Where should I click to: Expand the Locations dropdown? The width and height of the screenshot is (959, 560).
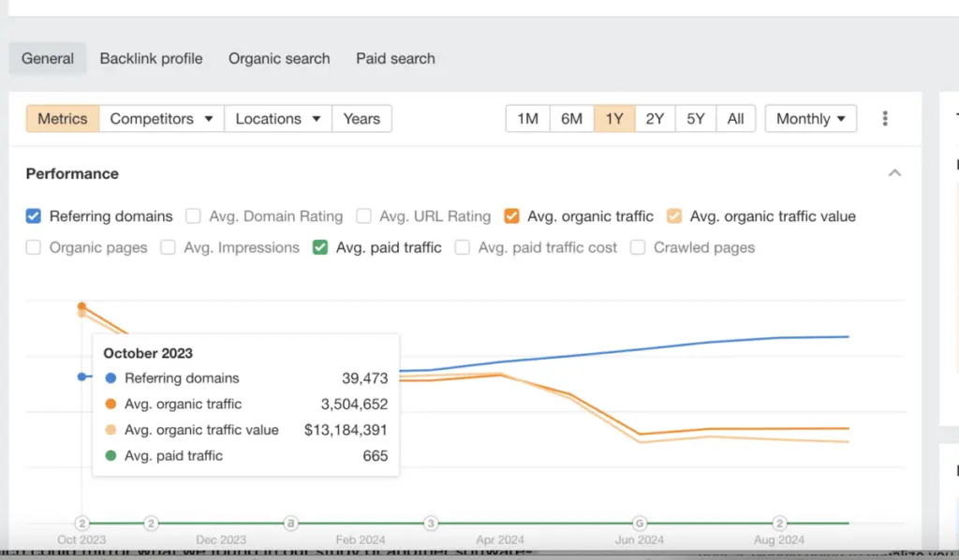point(278,119)
